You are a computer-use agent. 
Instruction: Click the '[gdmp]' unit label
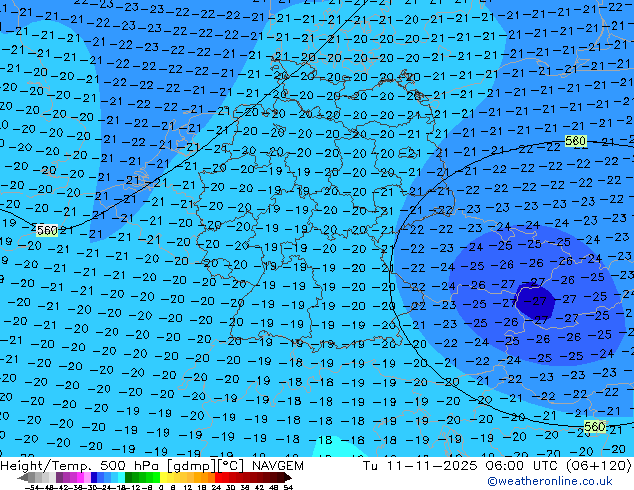pos(192,466)
